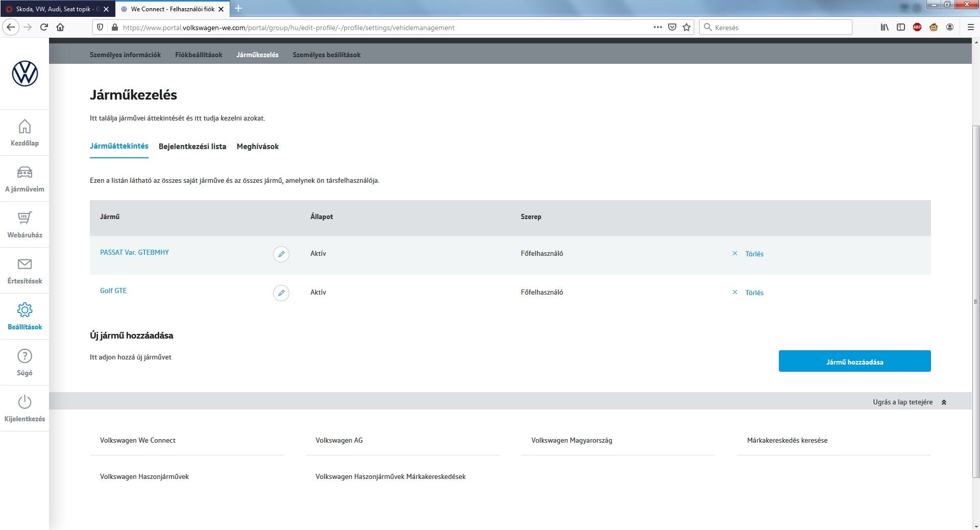This screenshot has width=980, height=530.
Task: Click the Keresés search field
Action: 776,27
